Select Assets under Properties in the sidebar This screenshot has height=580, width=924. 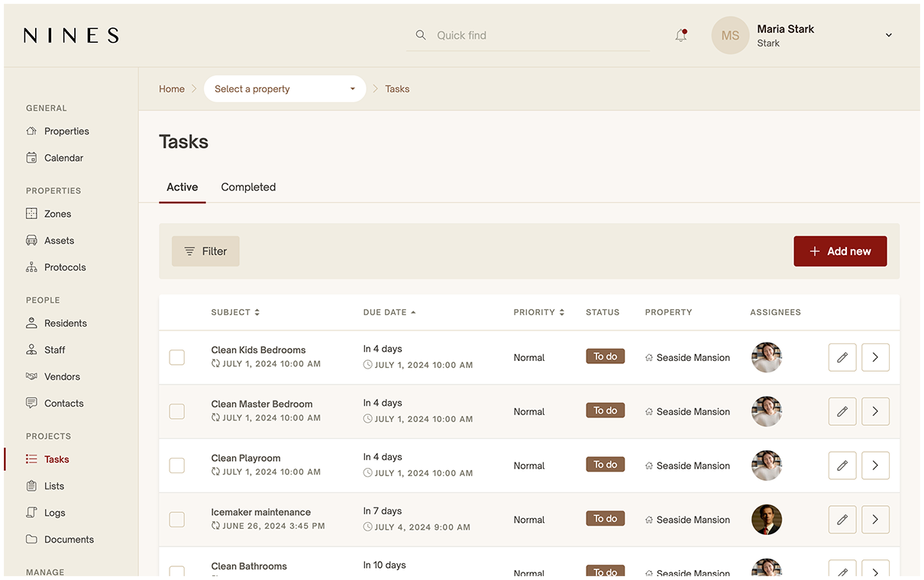(x=59, y=240)
